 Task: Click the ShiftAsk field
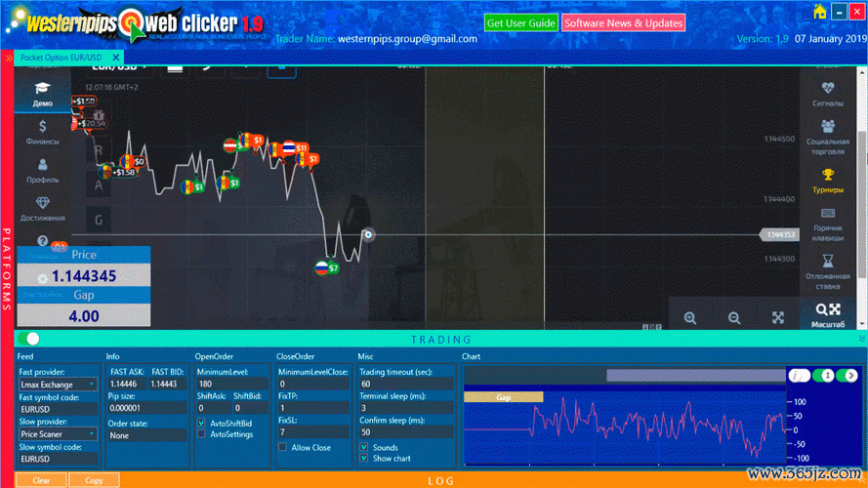coord(213,408)
